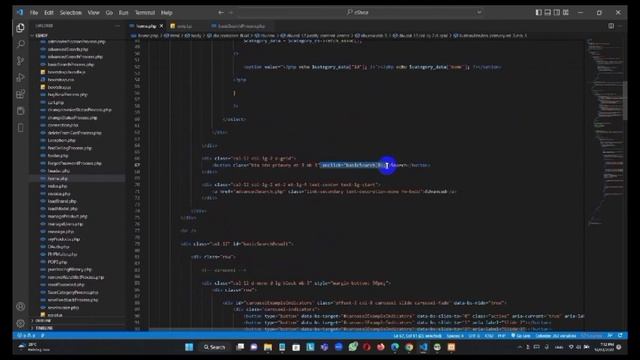This screenshot has width=640, height=360.
Task: Click Go Live in status bar
Action: 520,336
